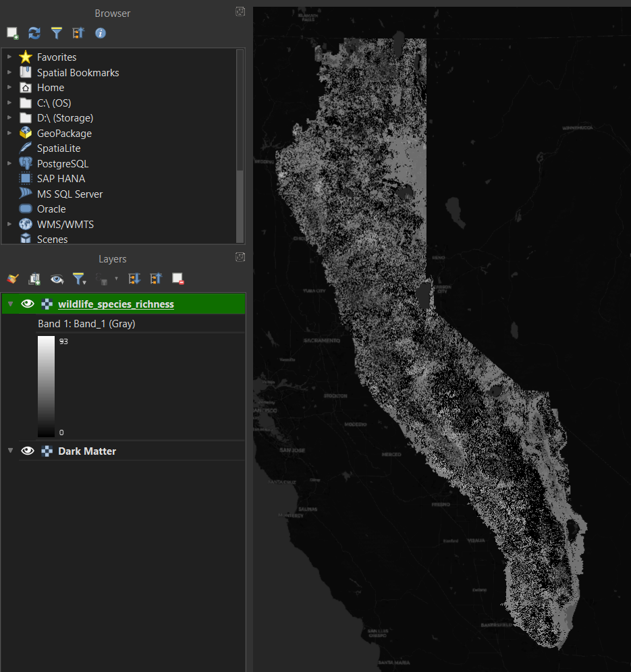Viewport: 631px width, 672px height.
Task: Filter the Browser panel
Action: click(56, 32)
